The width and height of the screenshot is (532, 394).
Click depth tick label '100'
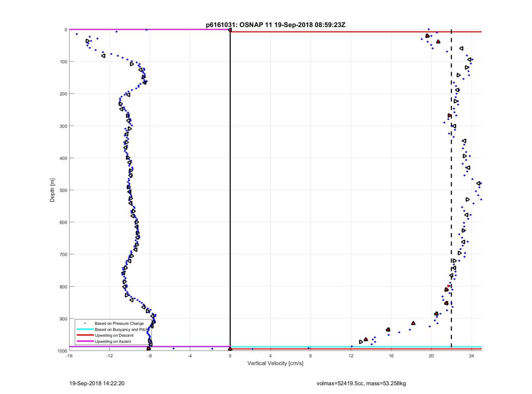tap(63, 62)
